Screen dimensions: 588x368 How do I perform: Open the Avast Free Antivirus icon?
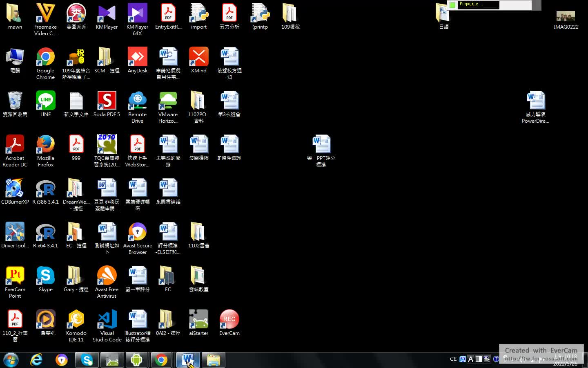tap(107, 282)
